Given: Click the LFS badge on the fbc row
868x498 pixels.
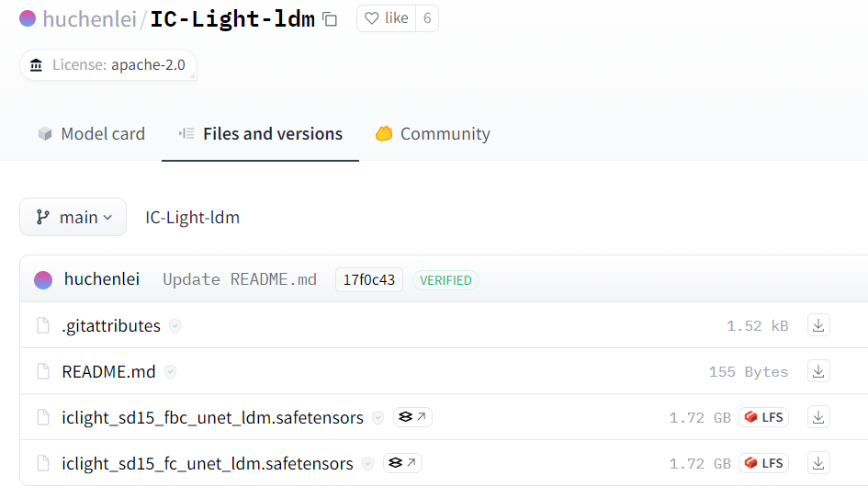Looking at the screenshot, I should pos(763,417).
